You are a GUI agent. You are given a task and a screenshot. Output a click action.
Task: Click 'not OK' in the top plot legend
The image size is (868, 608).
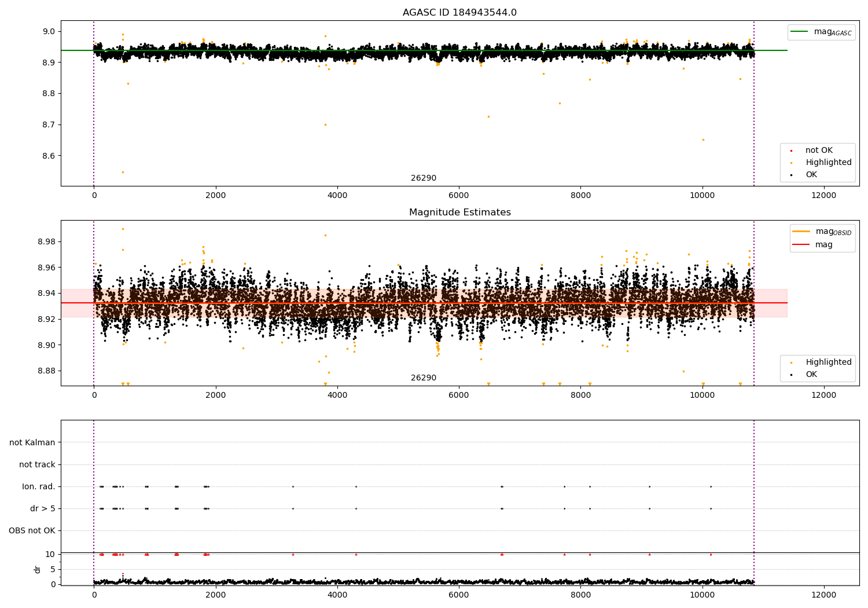pos(818,151)
